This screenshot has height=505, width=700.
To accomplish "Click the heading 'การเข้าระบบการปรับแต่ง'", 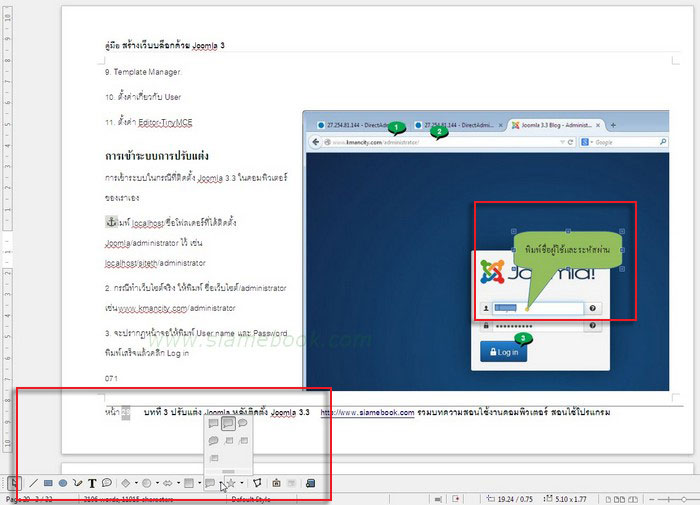I will click(157, 156).
